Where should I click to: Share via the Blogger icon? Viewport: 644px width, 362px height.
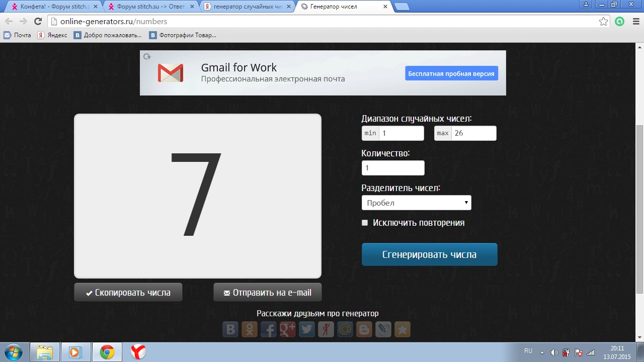coord(364,330)
